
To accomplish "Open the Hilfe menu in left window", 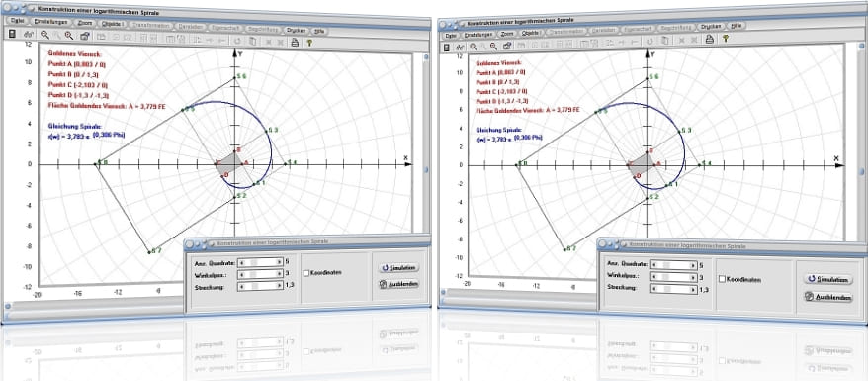I will click(x=320, y=31).
